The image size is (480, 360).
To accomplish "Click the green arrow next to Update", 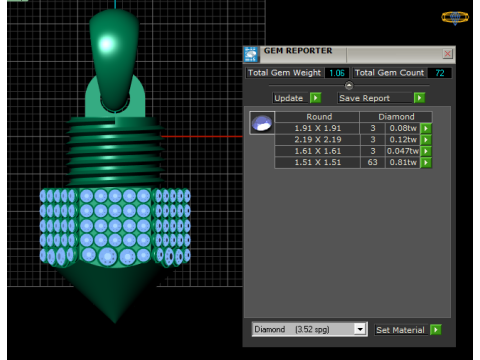I will [315, 98].
